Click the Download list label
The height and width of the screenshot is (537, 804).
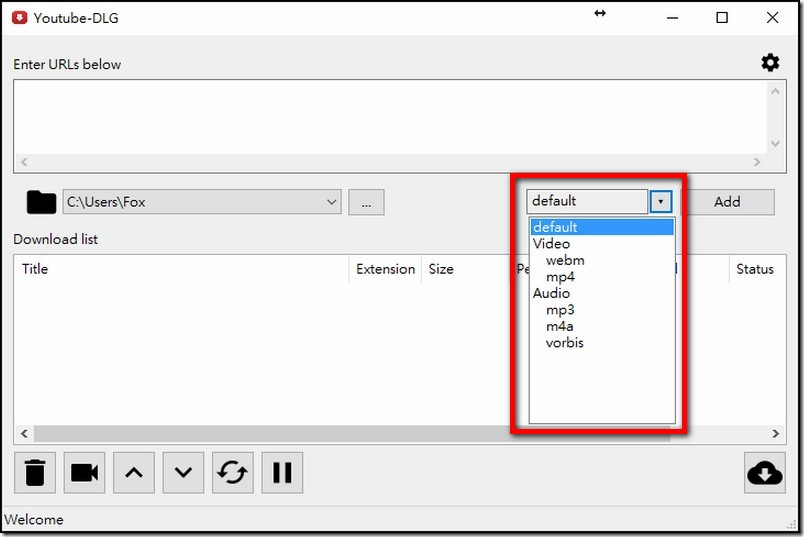pyautogui.click(x=55, y=239)
